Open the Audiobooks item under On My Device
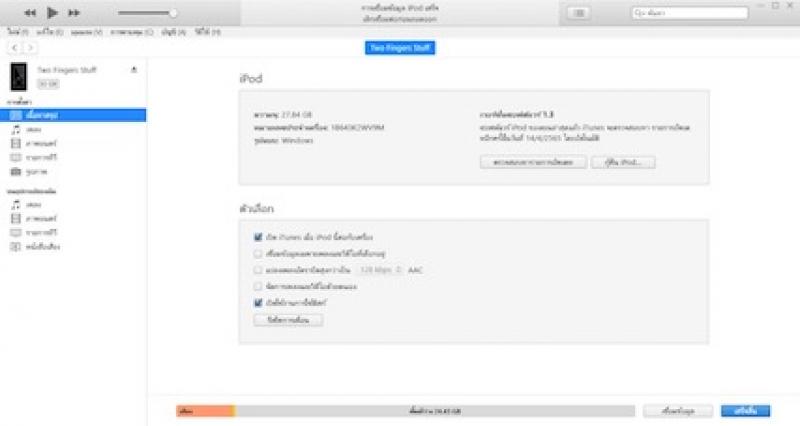Screen dimensions: 800x426 coord(35,246)
